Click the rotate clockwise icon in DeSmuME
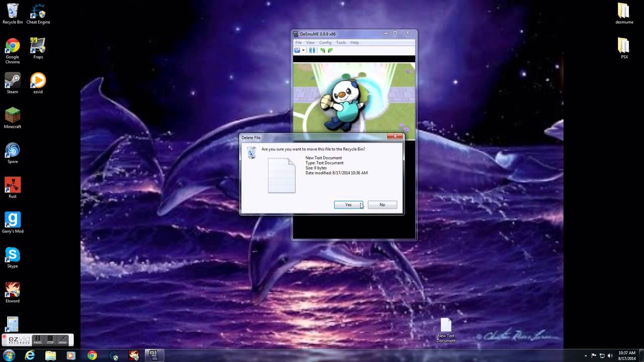Image resolution: width=644 pixels, height=362 pixels. click(x=330, y=50)
